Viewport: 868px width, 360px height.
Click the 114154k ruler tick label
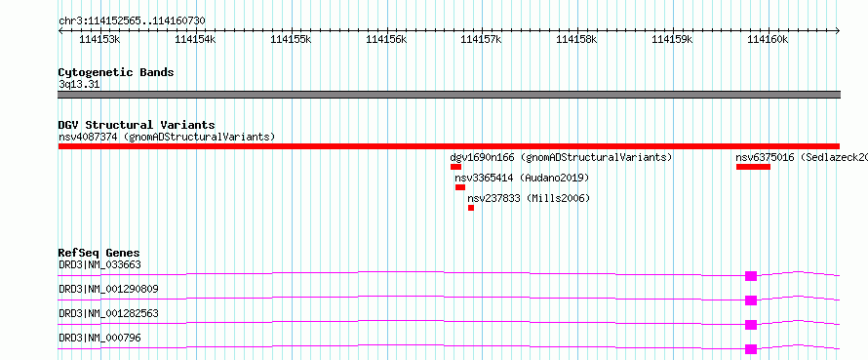195,39
